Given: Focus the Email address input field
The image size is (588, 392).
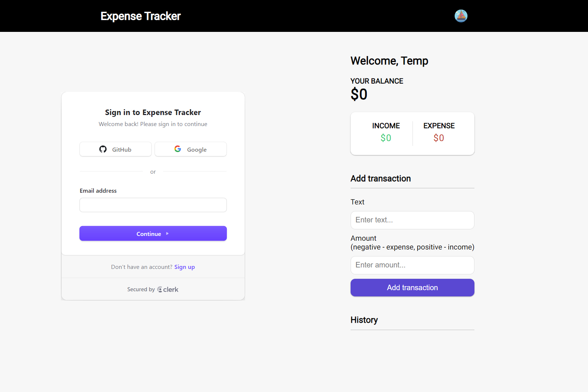Looking at the screenshot, I should [x=153, y=205].
